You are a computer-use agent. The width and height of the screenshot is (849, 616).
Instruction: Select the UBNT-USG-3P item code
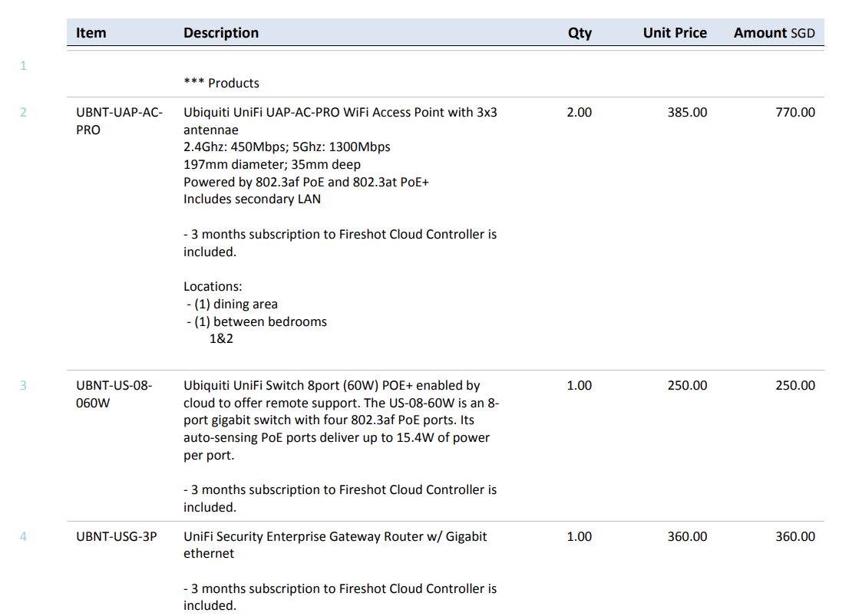coord(116,537)
